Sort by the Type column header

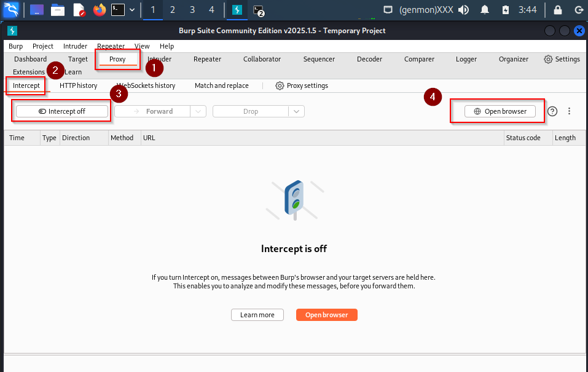click(x=50, y=138)
